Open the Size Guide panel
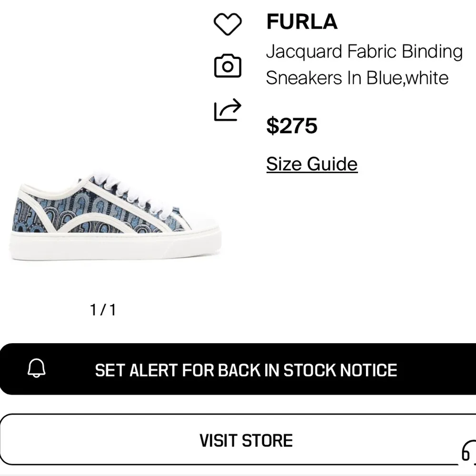 pyautogui.click(x=311, y=164)
